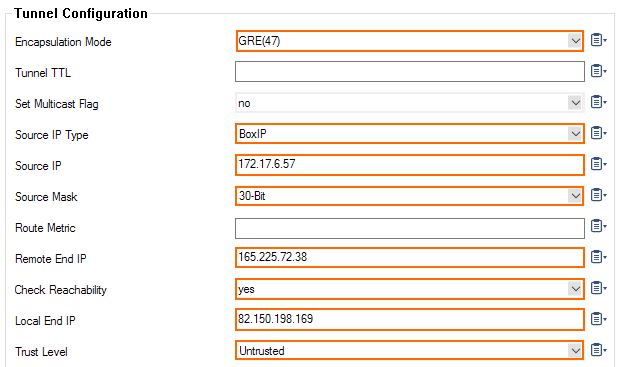620x367 pixels.
Task: Click clipboard icon next to Source IP Type
Action: click(598, 133)
